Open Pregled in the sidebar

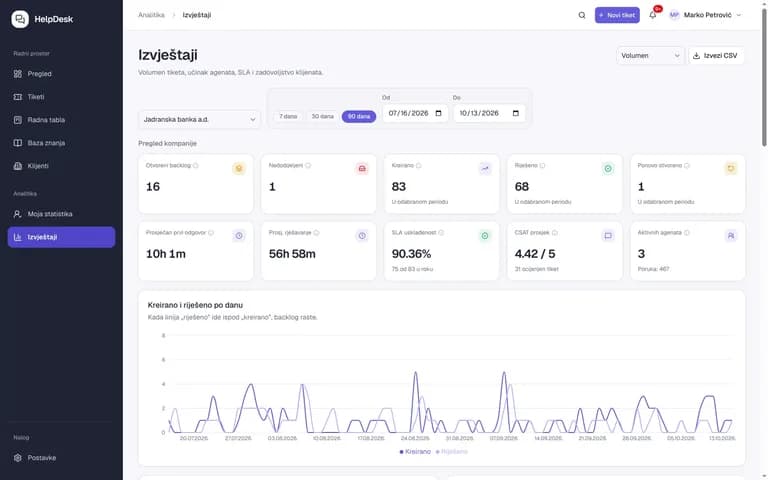pyautogui.click(x=61, y=74)
